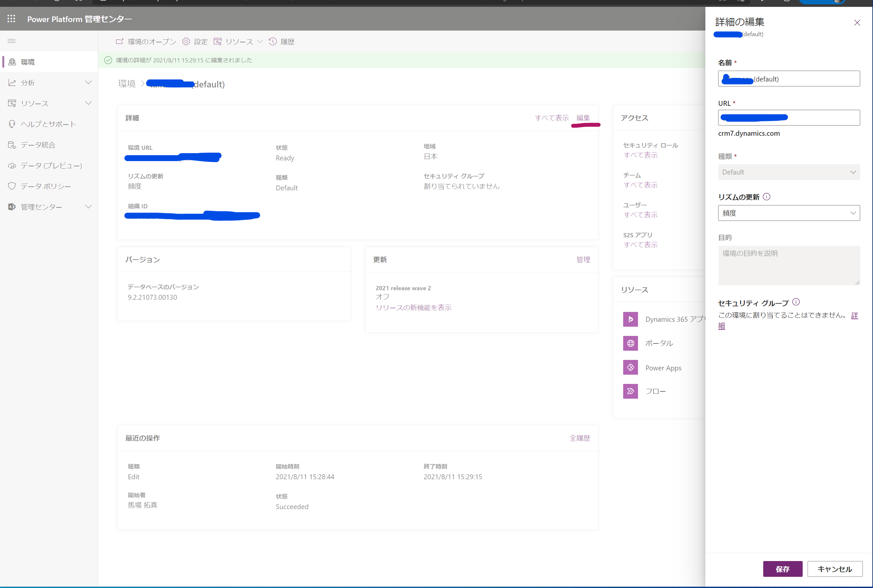Click the データ ポリシー shield icon
Image resolution: width=873 pixels, height=588 pixels.
point(12,186)
